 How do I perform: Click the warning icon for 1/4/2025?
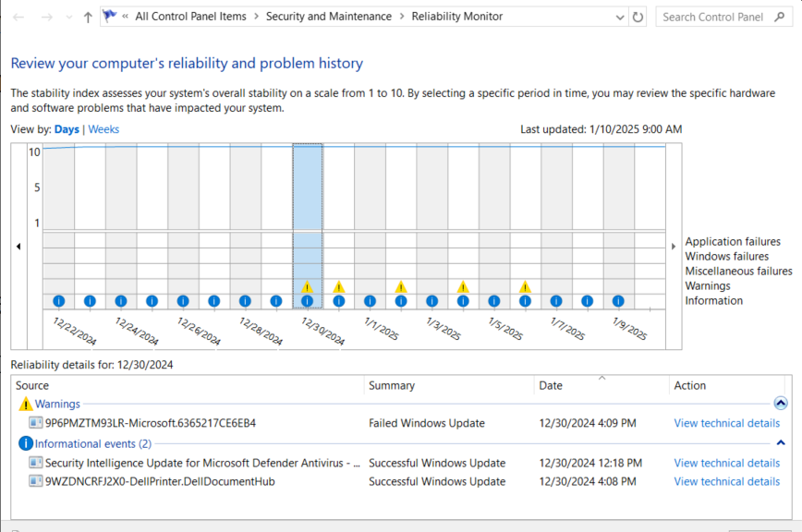coord(463,286)
